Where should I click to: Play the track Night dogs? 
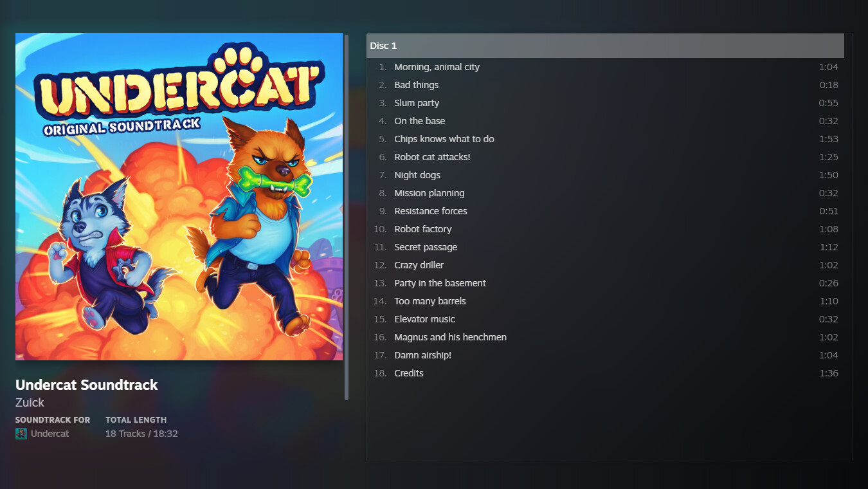(x=417, y=174)
